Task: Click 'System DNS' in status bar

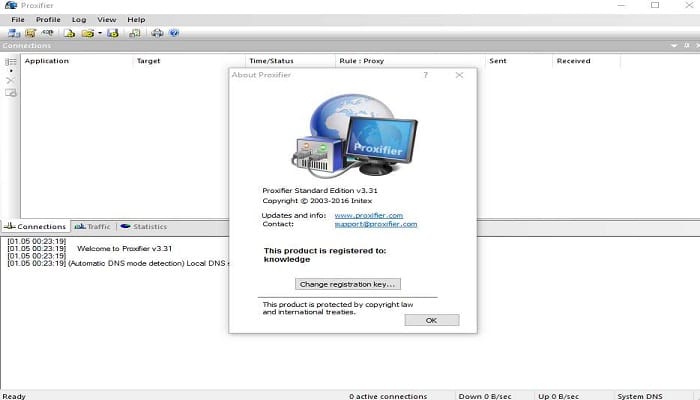Action: click(x=640, y=396)
